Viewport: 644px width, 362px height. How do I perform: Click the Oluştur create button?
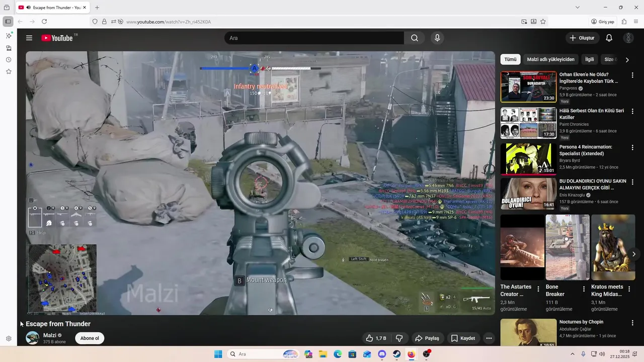point(582,38)
